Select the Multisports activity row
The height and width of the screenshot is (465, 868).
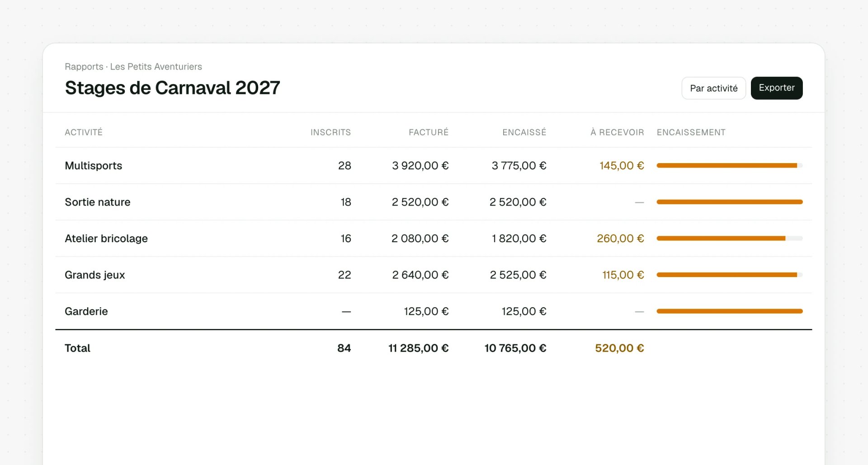(x=434, y=166)
